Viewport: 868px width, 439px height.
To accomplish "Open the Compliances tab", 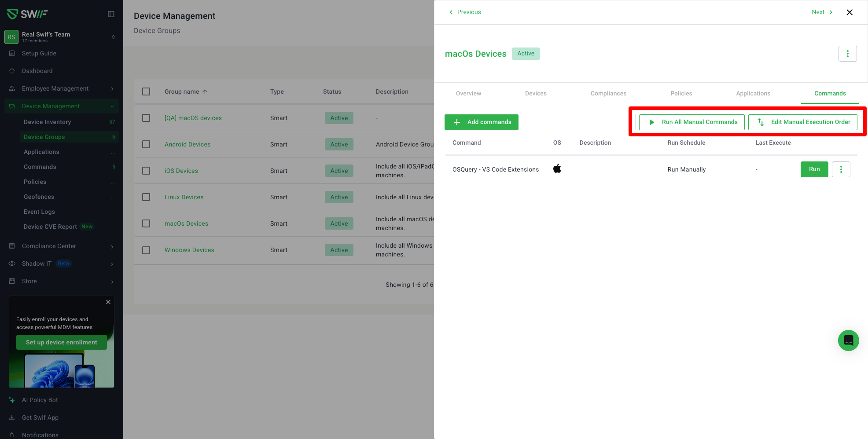I will click(x=608, y=93).
